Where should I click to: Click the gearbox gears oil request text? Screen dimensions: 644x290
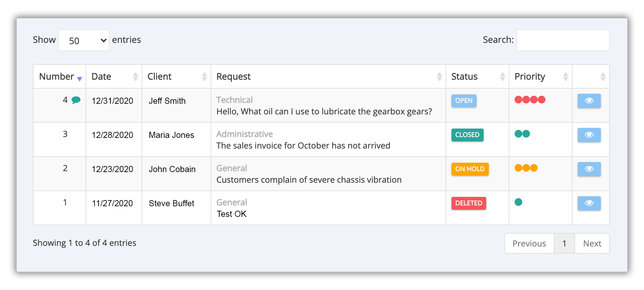(324, 111)
